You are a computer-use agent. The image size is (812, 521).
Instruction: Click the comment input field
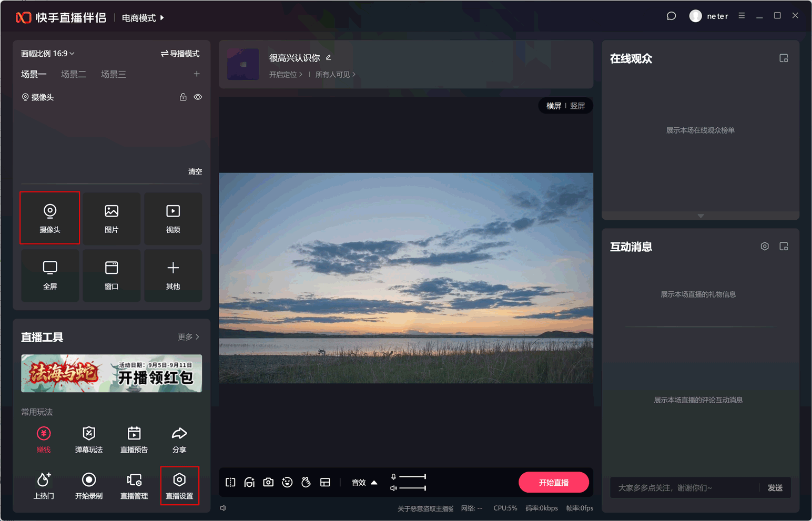point(684,488)
